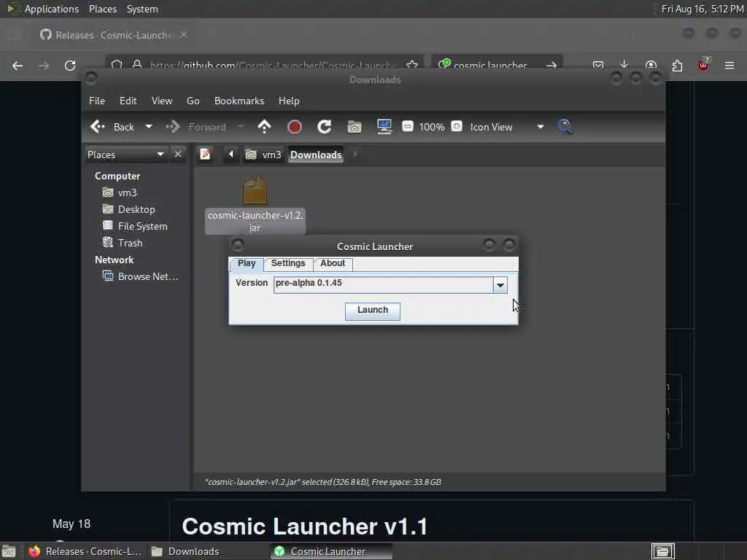The width and height of the screenshot is (747, 560).
Task: Click the workspace switcher in bottom panel
Action: [662, 551]
